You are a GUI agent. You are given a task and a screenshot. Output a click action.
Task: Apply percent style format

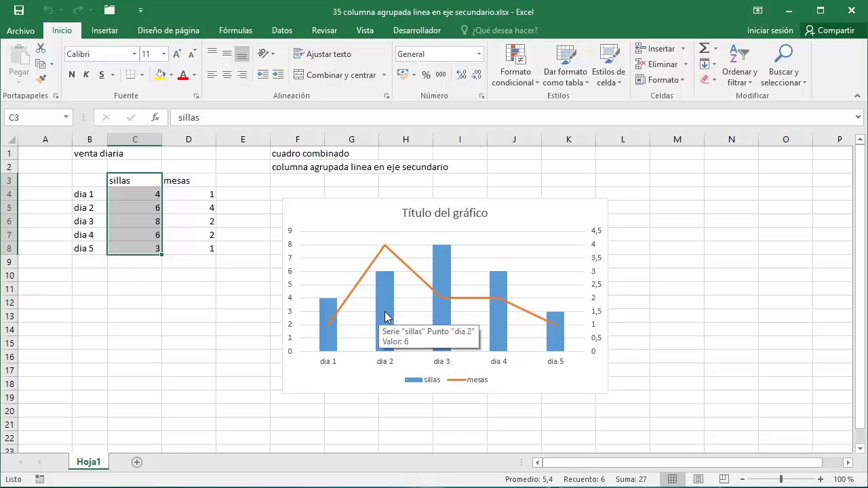tap(426, 75)
